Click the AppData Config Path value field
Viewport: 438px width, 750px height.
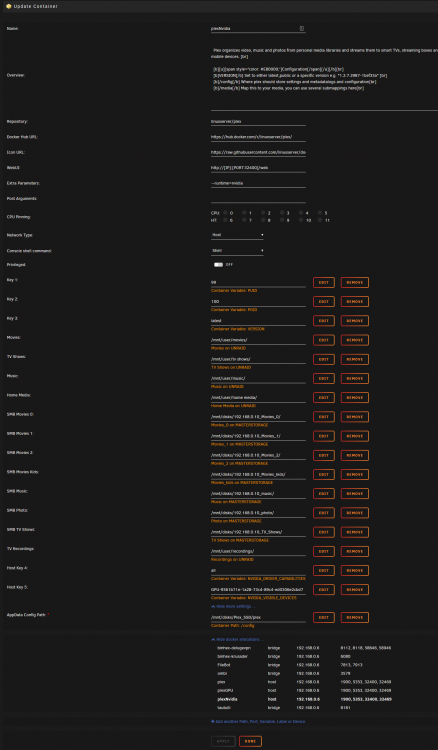[x=258, y=618]
